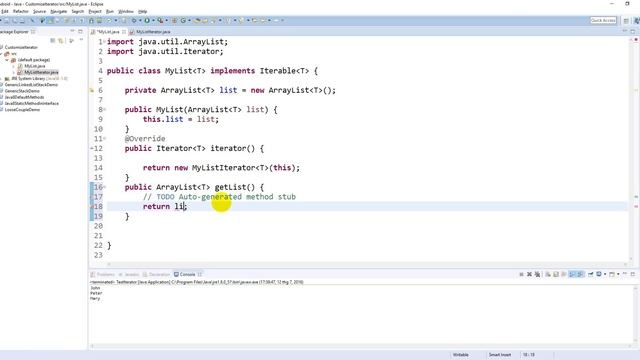The height and width of the screenshot is (360, 640).
Task: Select GenericLinkedListStackDemo project
Action: [31, 85]
